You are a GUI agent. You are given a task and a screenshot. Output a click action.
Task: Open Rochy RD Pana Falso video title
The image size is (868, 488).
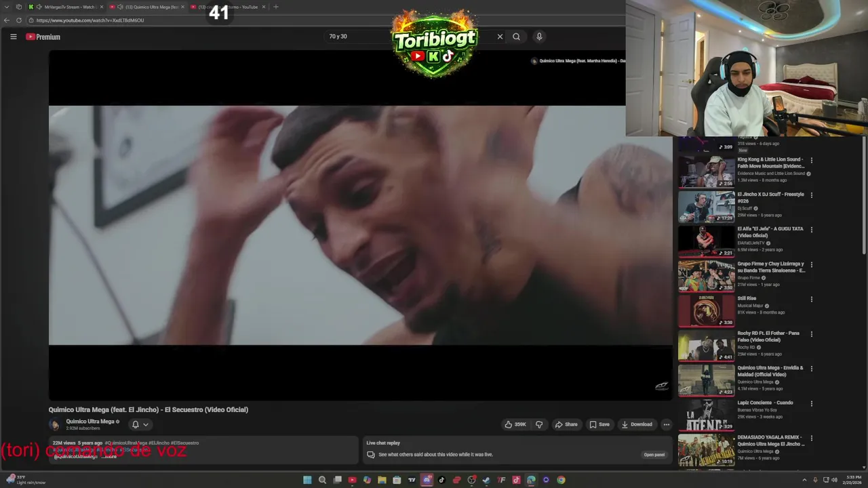point(768,336)
